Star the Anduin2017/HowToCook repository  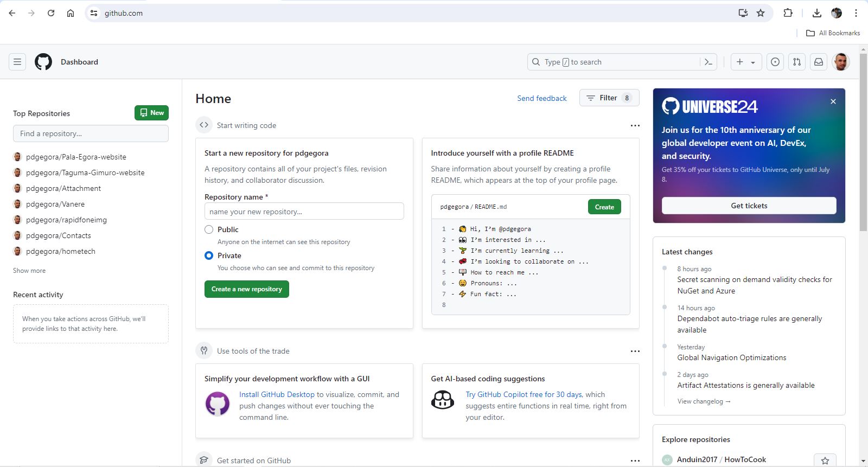tap(825, 460)
